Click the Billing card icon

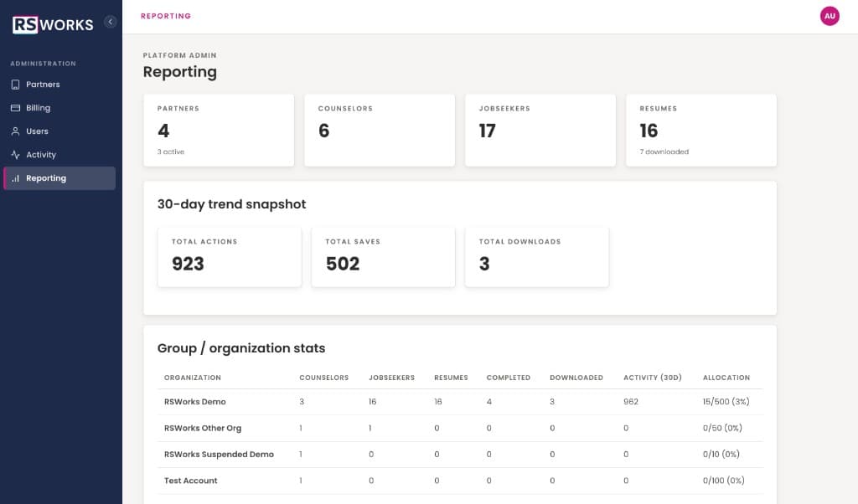click(x=15, y=108)
